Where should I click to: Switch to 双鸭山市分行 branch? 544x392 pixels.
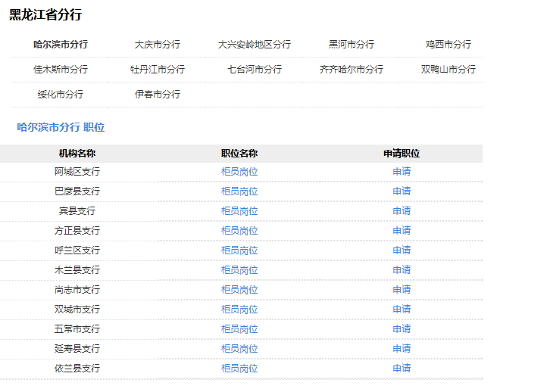pos(449,70)
